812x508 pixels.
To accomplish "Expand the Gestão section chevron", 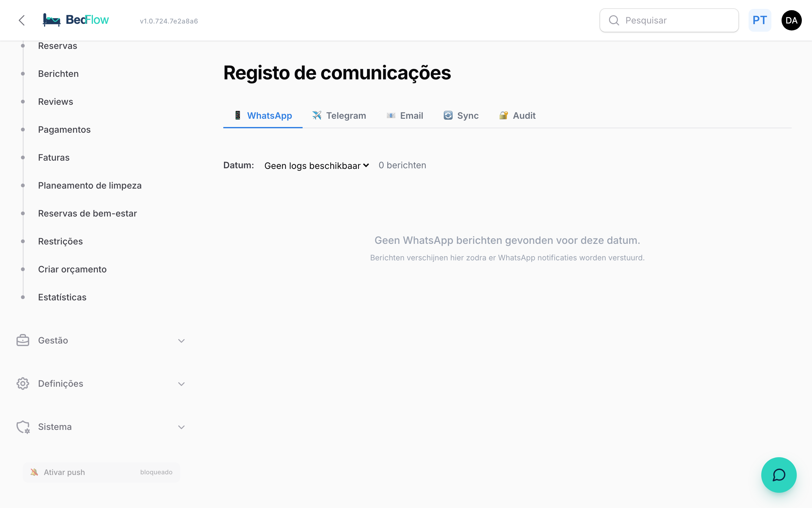I will pyautogui.click(x=181, y=341).
